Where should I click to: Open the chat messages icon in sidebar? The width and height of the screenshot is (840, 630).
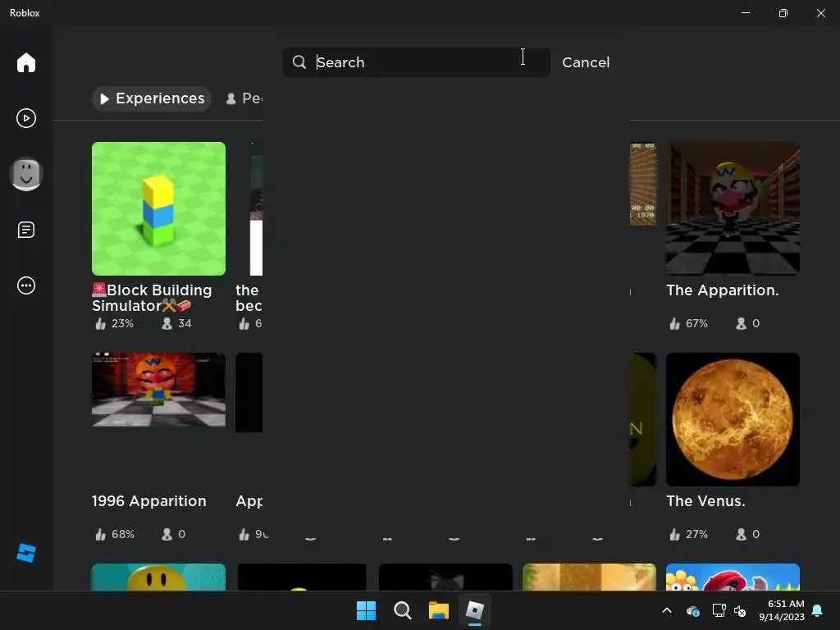click(x=25, y=230)
